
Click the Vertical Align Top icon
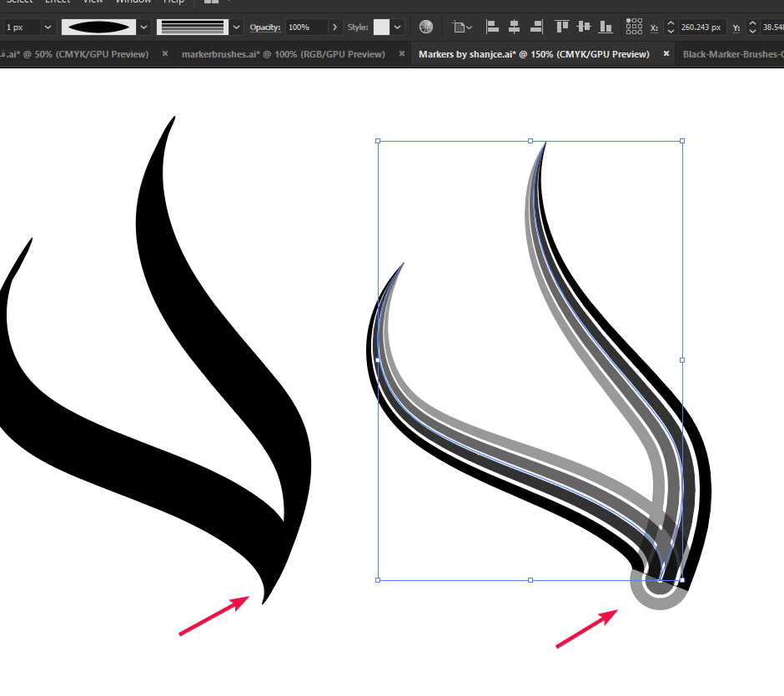(x=562, y=27)
